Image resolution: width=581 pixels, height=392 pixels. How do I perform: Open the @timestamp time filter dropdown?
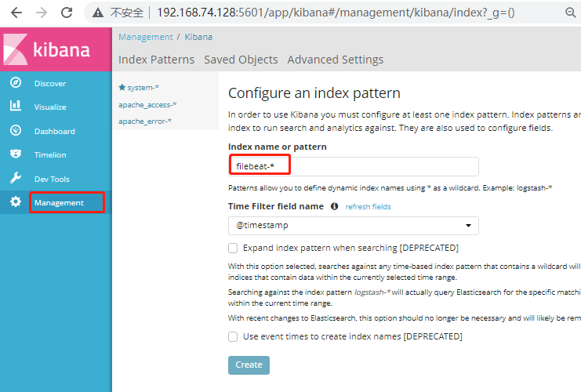click(353, 226)
